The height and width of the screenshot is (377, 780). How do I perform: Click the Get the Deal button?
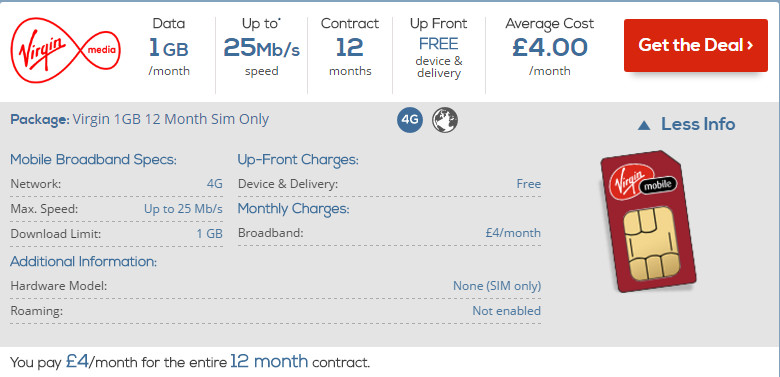click(x=695, y=45)
